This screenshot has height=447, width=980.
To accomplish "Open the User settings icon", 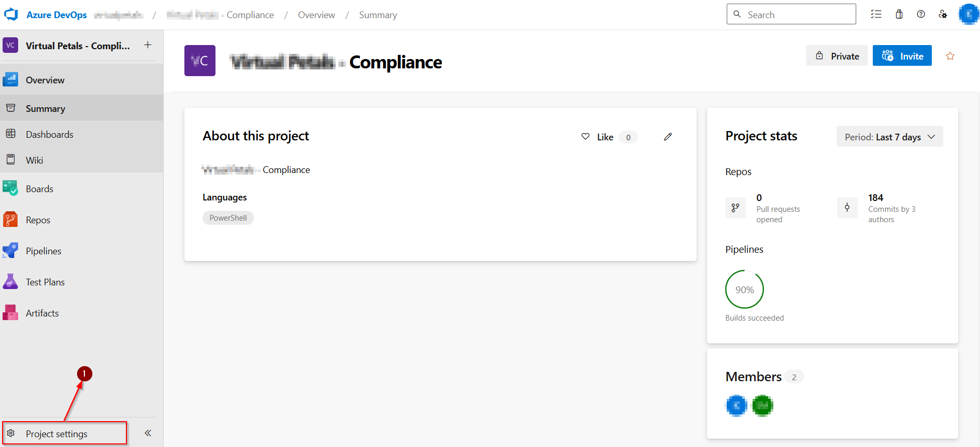I will tap(943, 15).
